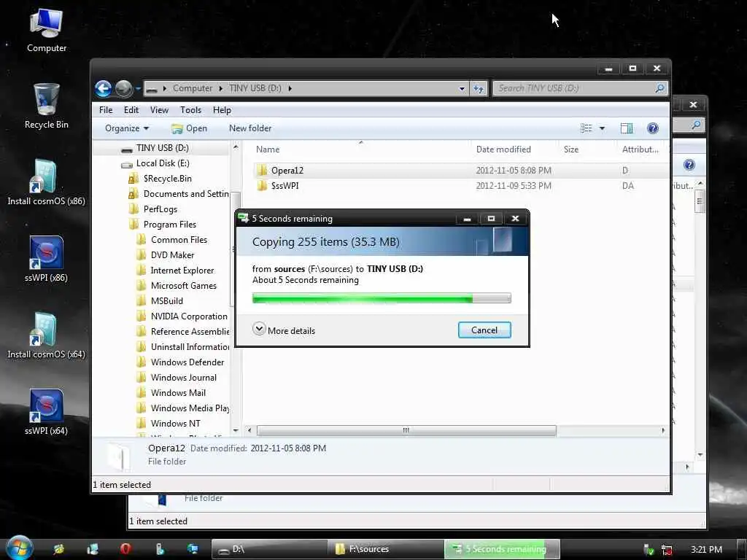Click the Explorer Forward arrow button
The image size is (747, 560).
[x=124, y=88]
